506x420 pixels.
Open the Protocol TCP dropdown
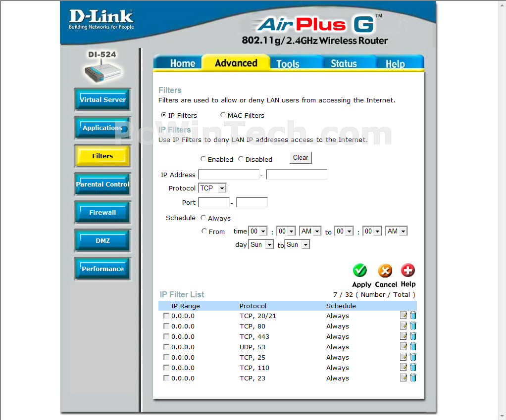click(212, 188)
